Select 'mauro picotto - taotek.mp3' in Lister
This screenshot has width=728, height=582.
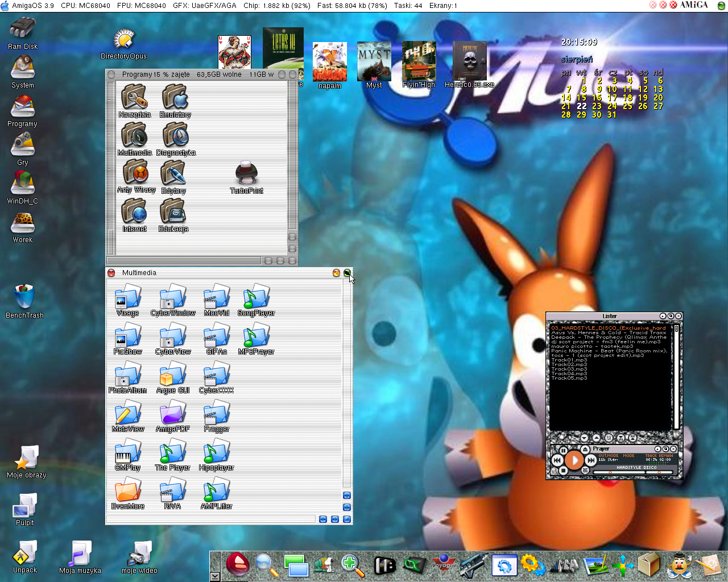591,346
